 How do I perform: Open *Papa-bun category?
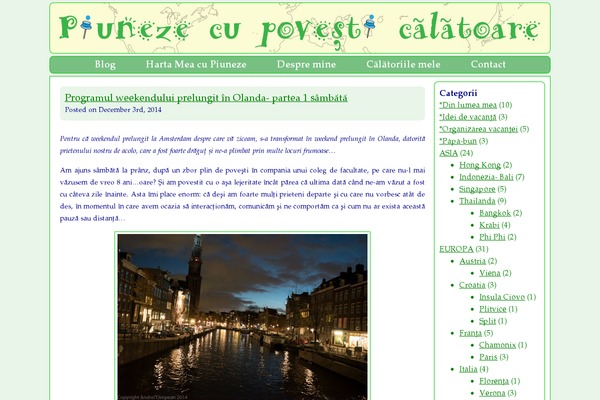pos(458,141)
